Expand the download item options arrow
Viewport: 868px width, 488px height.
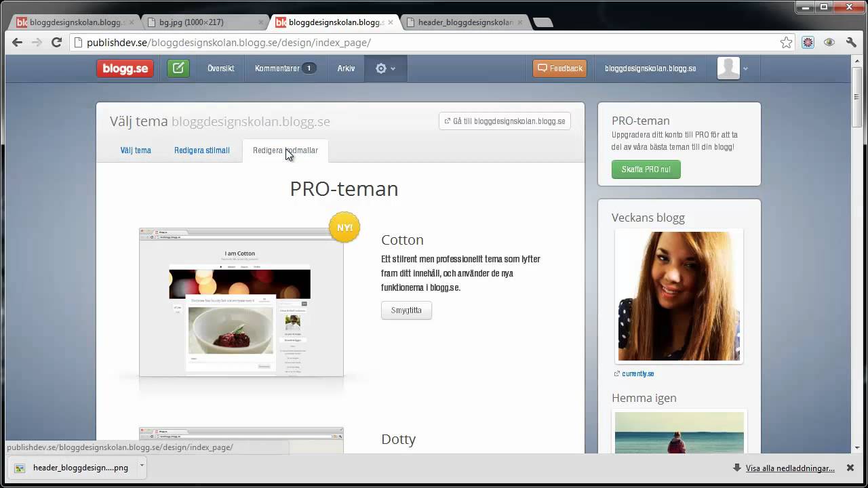(x=142, y=466)
